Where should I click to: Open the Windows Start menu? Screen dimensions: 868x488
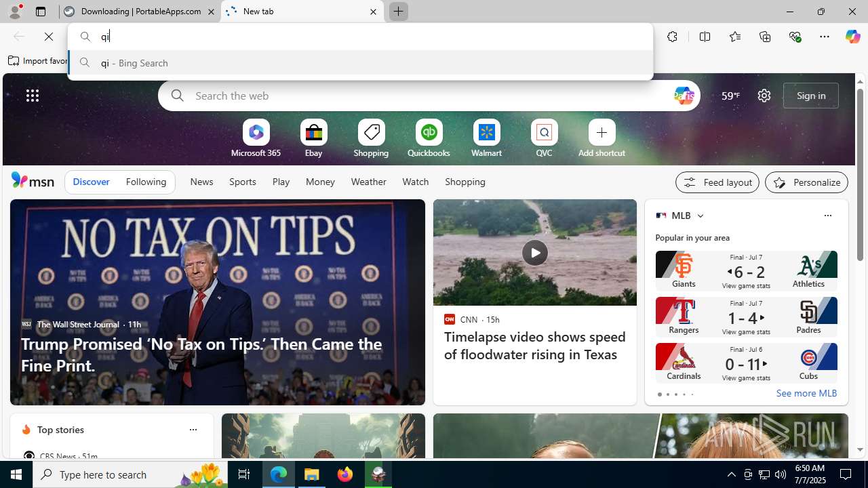[16, 474]
